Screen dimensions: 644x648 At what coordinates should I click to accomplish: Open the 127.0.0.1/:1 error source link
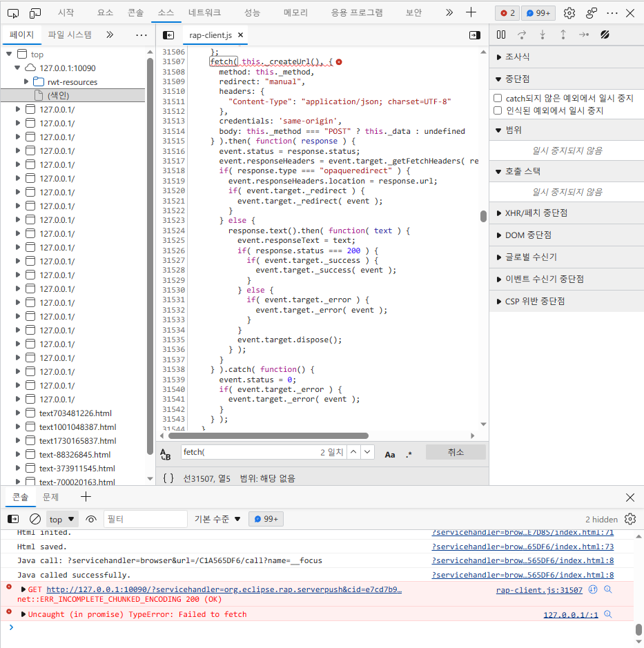tap(570, 614)
